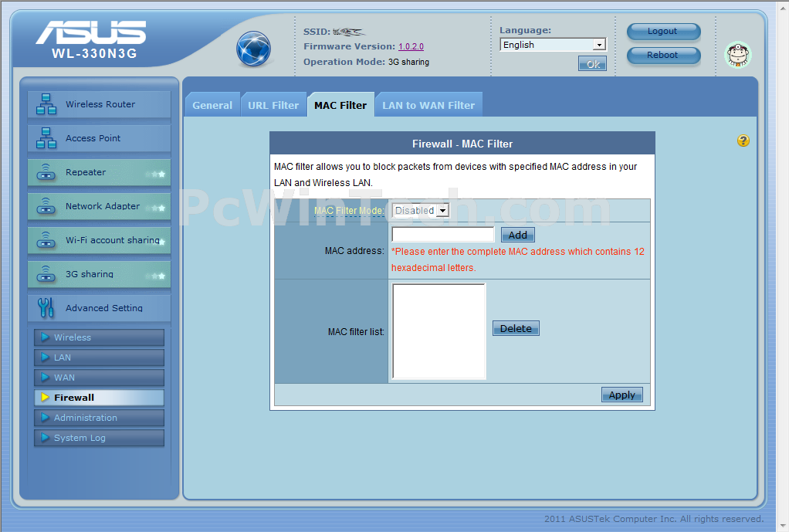Open Advanced Setting wrench icon
Viewport: 789px width, 532px height.
click(46, 308)
